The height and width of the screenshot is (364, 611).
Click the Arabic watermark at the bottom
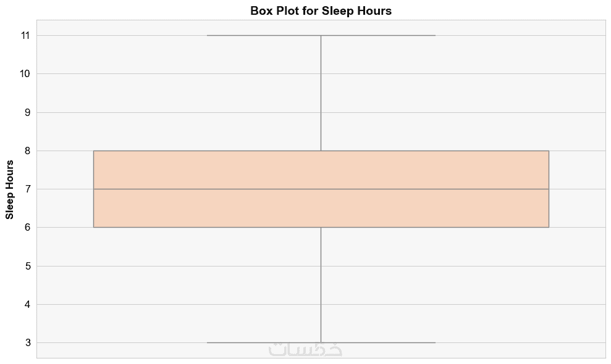305,349
